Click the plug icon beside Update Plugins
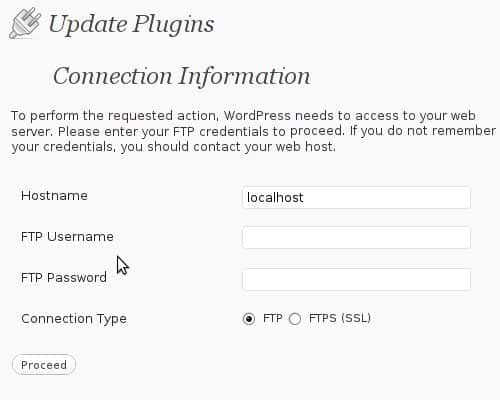The width and height of the screenshot is (500, 400). [25, 23]
